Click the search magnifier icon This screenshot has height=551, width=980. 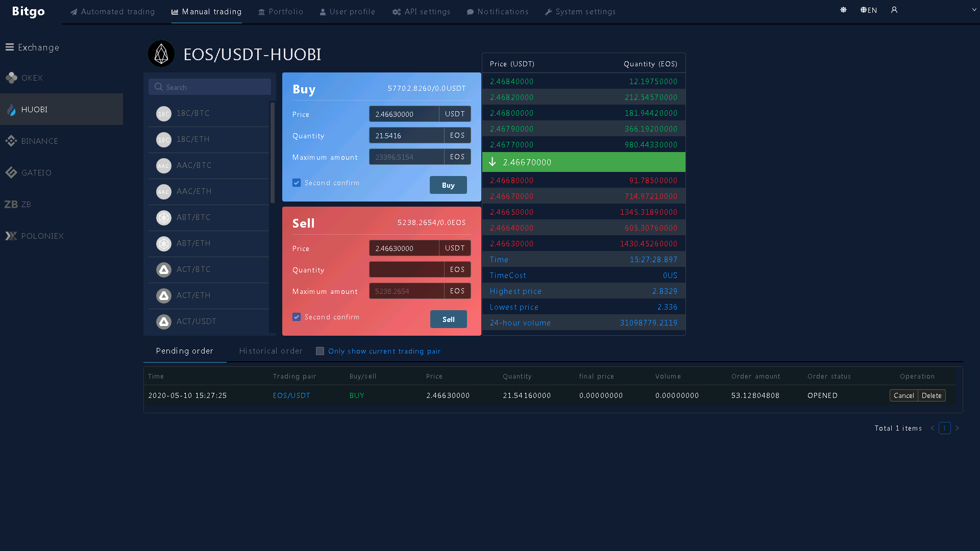pyautogui.click(x=159, y=87)
